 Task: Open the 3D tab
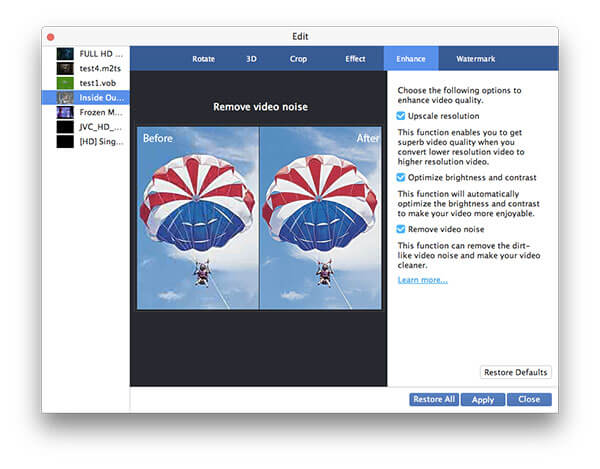[x=252, y=59]
